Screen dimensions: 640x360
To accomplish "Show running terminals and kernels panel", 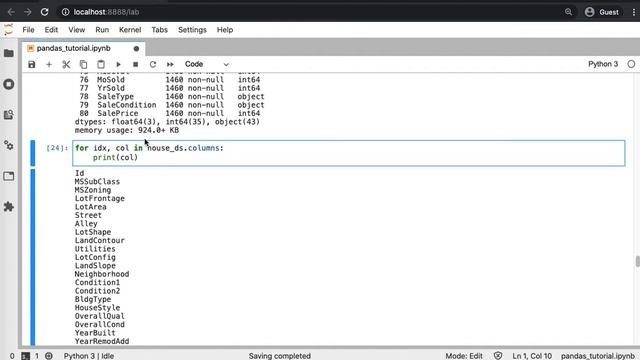I will tap(9, 84).
